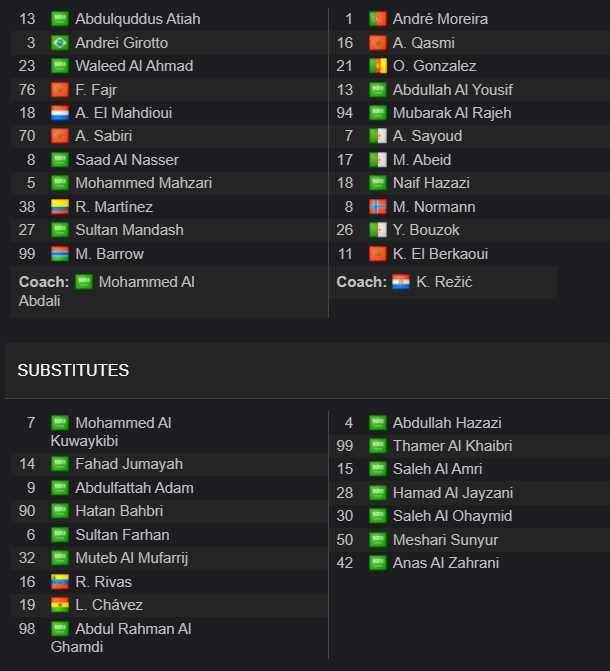610x671 pixels.
Task: Click the SUBSTITUTES section header
Action: click(73, 370)
